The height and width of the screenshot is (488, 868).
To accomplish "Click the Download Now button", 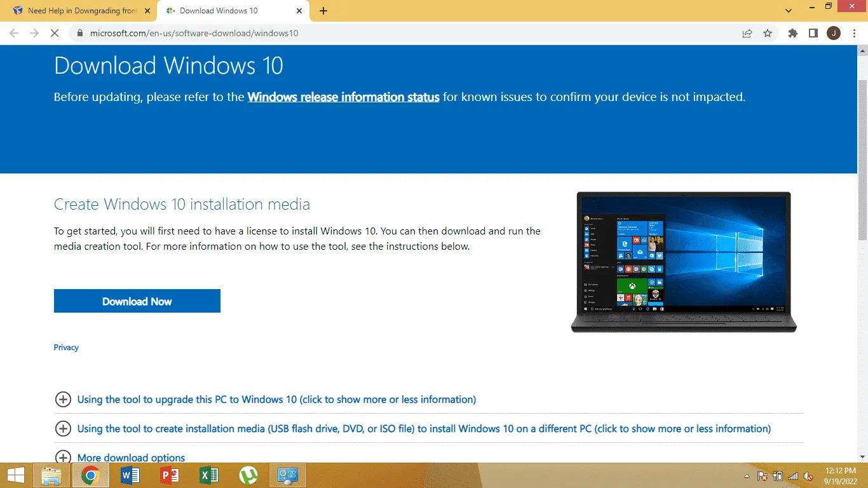I will click(137, 301).
